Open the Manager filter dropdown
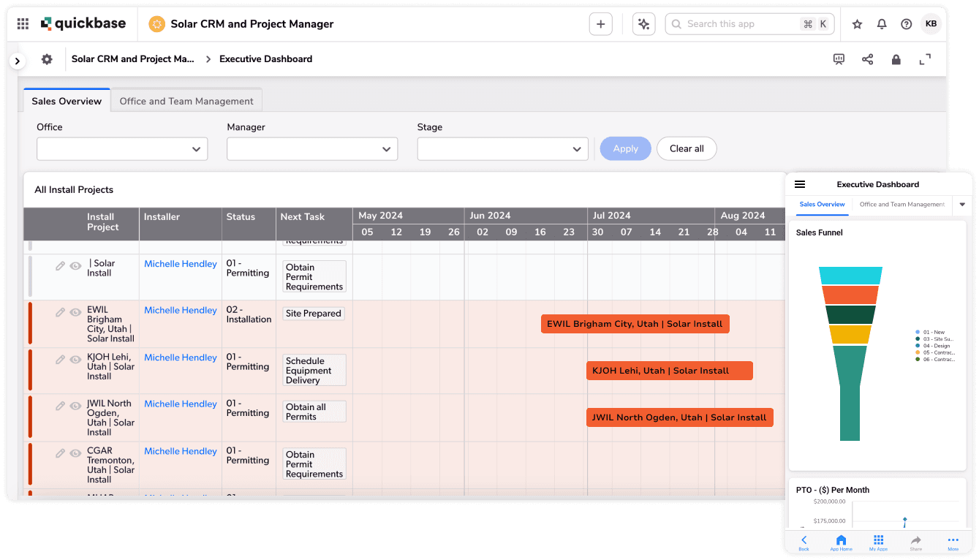 tap(312, 149)
